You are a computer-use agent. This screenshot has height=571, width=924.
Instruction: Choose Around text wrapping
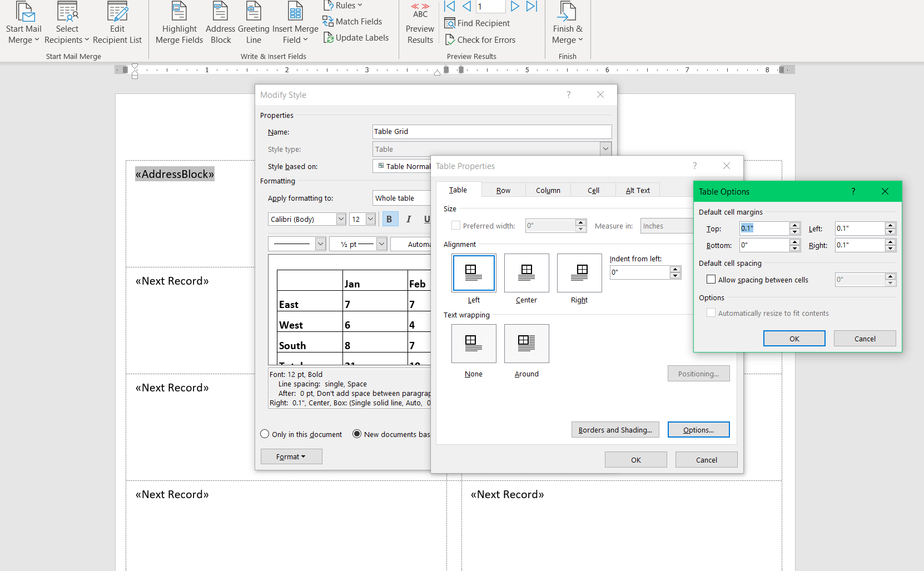526,344
